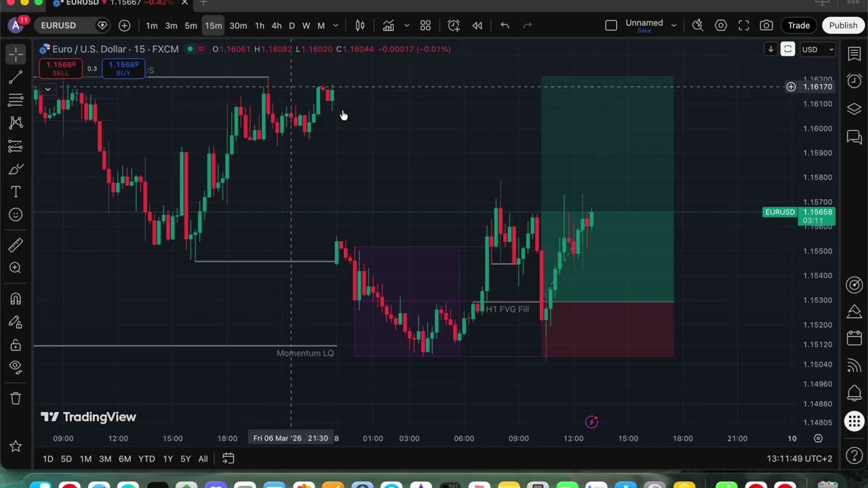Click the red SELL price button
The height and width of the screenshot is (488, 868).
pyautogui.click(x=60, y=68)
